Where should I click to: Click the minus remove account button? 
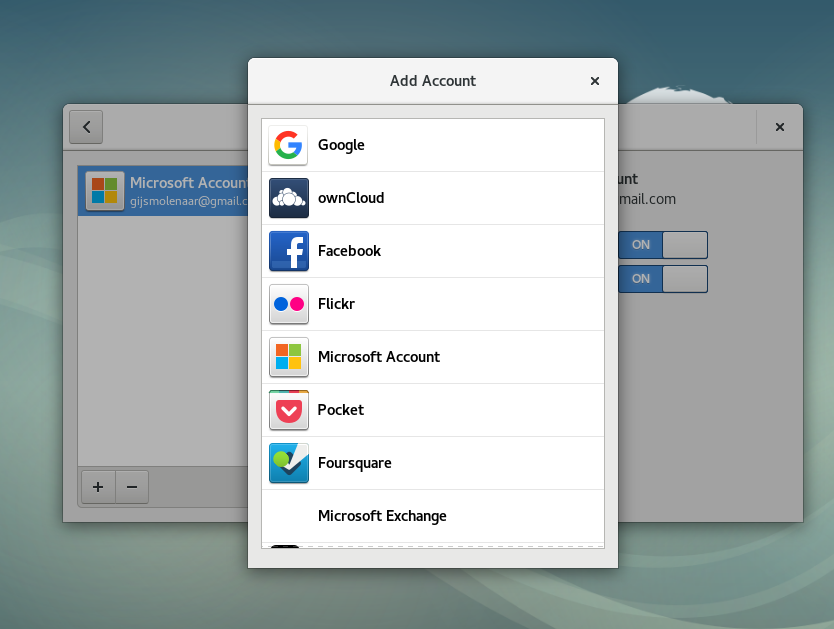click(132, 487)
